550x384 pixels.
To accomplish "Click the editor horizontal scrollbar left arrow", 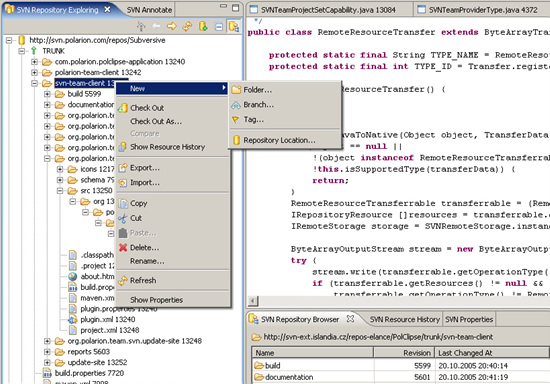I will 253,301.
